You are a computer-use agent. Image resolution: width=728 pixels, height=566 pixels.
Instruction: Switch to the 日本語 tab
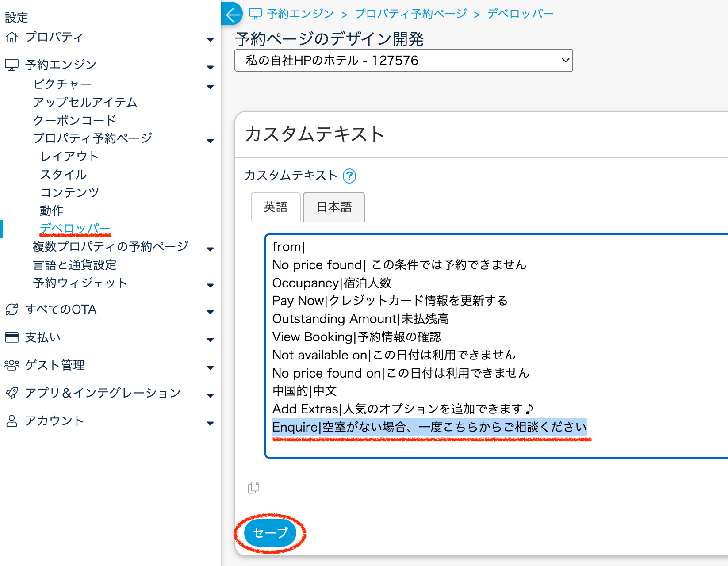click(x=334, y=207)
